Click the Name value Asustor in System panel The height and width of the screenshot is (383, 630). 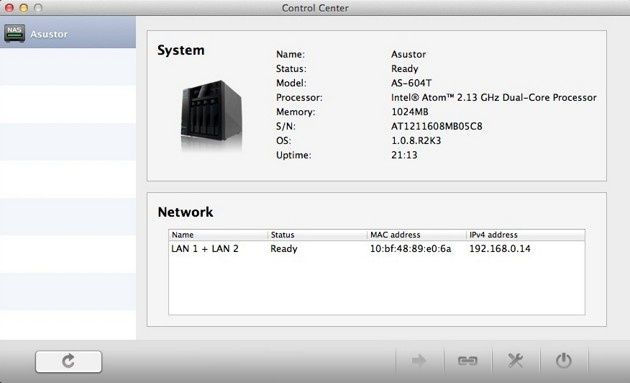click(408, 54)
